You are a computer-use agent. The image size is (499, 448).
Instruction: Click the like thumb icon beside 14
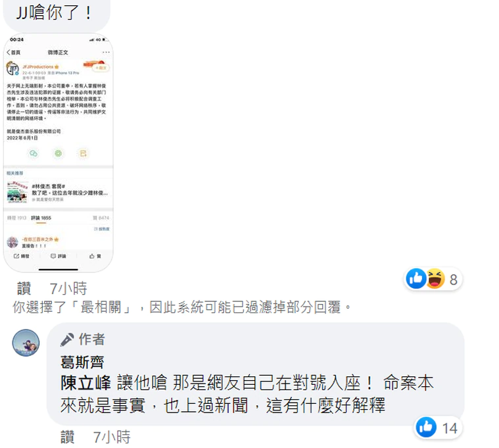click(x=426, y=427)
